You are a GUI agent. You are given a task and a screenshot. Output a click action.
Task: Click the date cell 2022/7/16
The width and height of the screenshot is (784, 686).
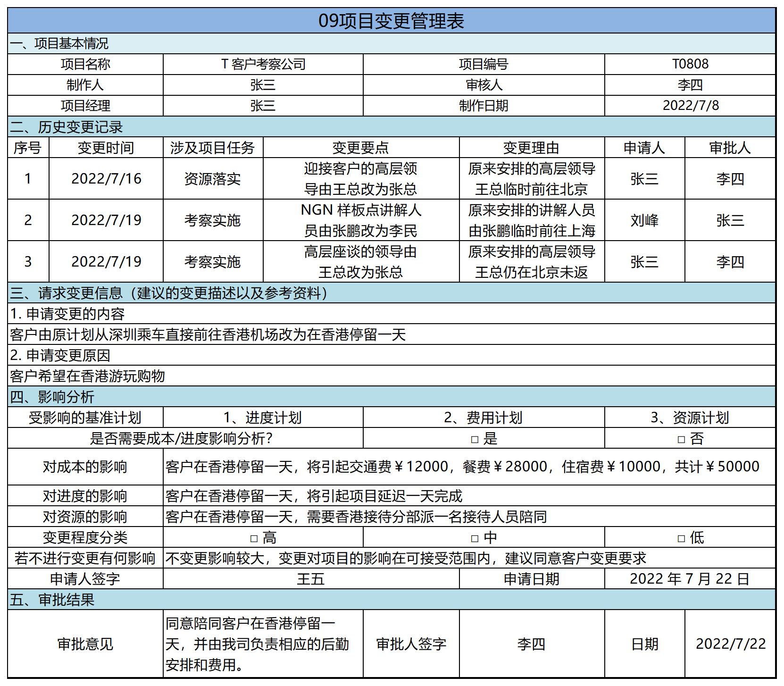click(x=106, y=179)
